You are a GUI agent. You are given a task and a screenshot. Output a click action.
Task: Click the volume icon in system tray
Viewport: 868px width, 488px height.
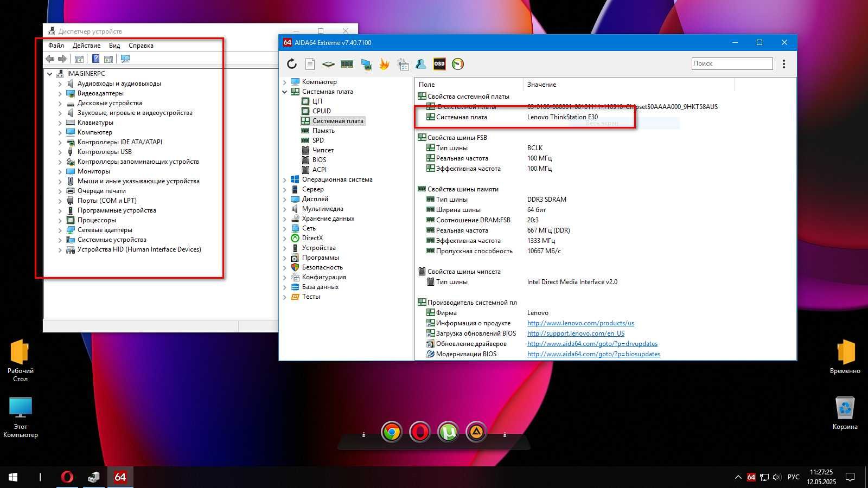[777, 477]
